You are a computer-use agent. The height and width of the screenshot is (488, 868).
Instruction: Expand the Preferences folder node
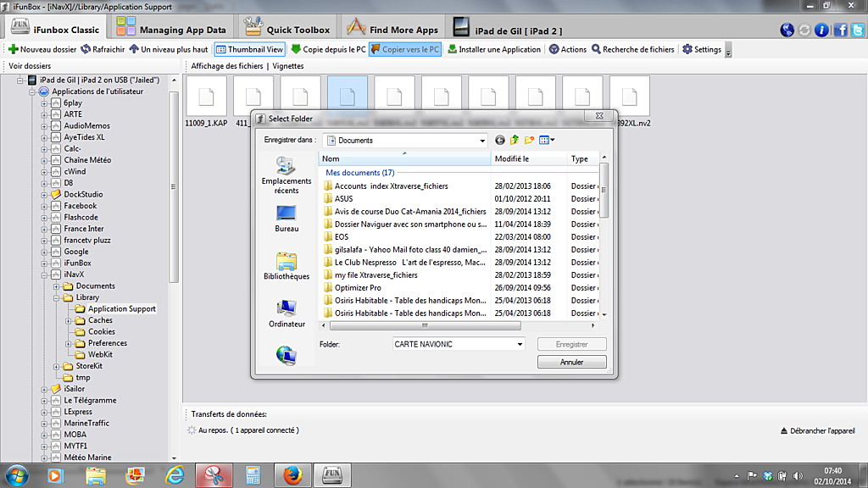click(x=69, y=344)
